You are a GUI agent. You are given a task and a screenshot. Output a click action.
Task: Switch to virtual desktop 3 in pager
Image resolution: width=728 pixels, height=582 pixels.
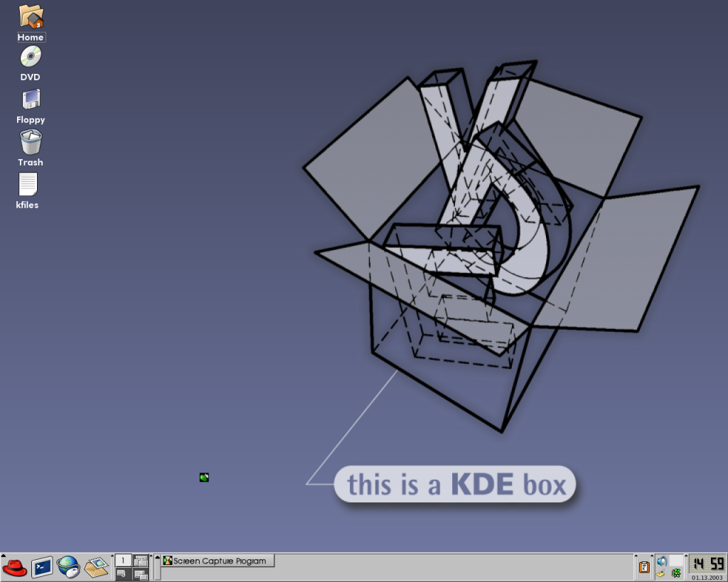(x=123, y=573)
